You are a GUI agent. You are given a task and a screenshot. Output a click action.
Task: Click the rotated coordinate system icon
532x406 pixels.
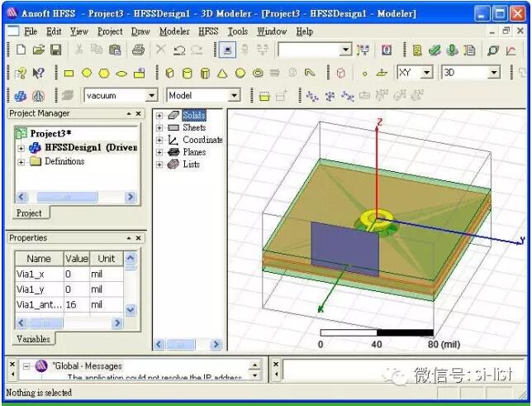point(330,96)
